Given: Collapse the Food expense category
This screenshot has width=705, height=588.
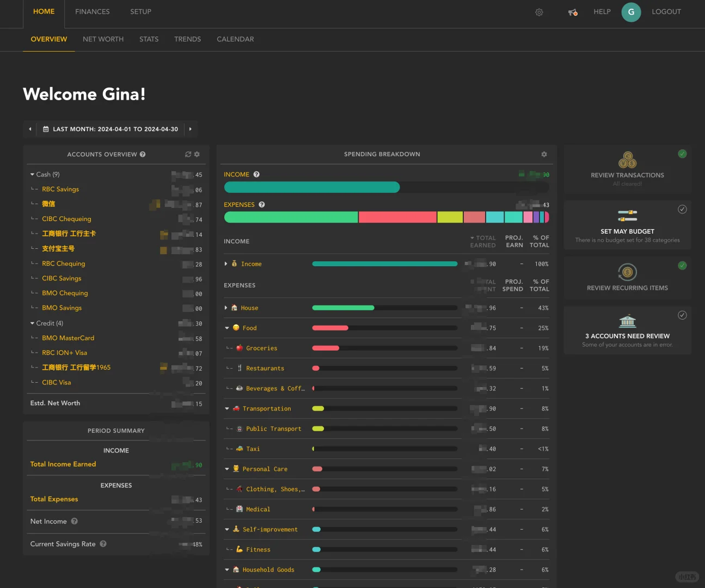Looking at the screenshot, I should click(x=227, y=328).
